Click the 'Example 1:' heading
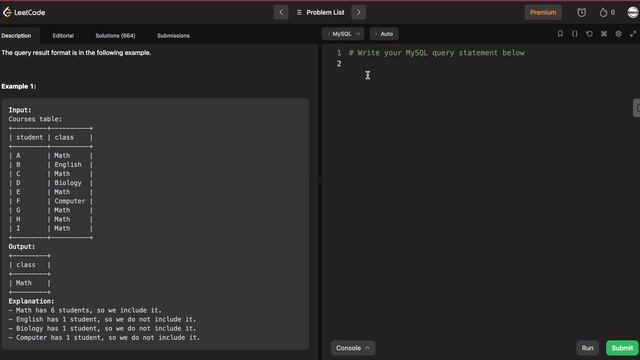 point(18,86)
